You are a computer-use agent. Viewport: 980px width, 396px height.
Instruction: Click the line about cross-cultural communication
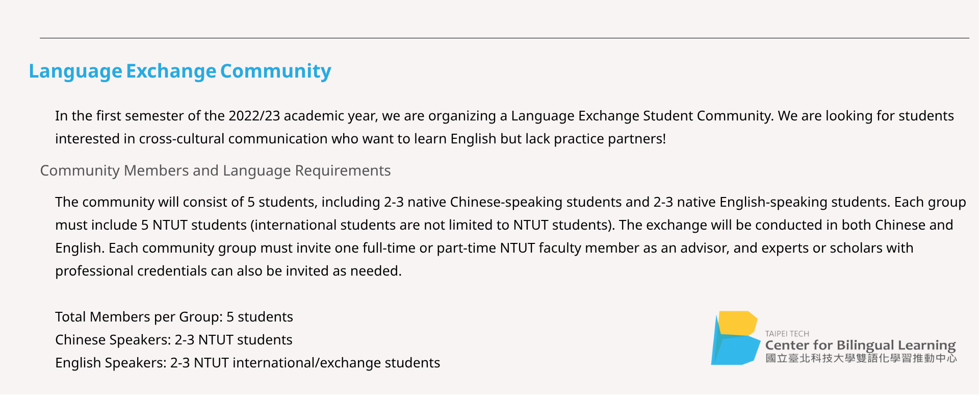[360, 139]
